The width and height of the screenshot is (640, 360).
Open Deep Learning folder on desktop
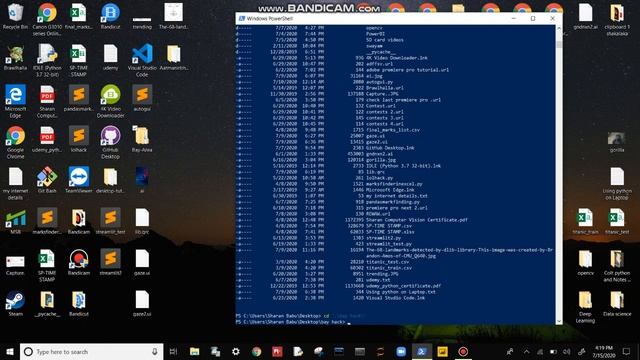click(585, 306)
